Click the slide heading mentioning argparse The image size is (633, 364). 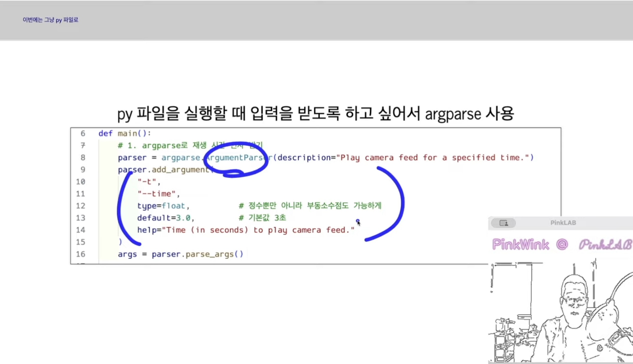315,114
